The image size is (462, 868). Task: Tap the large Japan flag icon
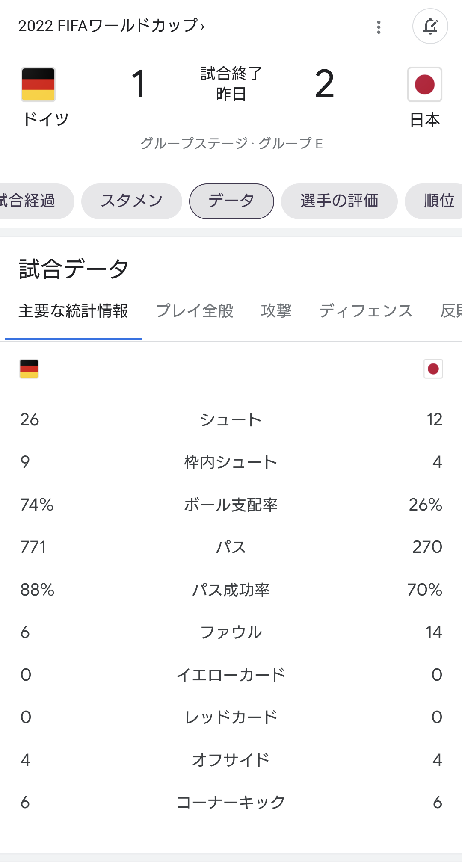click(x=424, y=84)
